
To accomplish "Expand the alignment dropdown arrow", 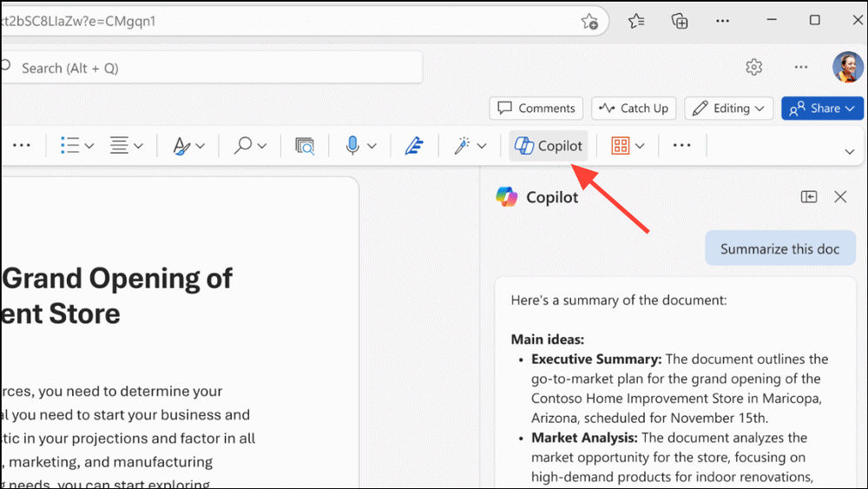I will [x=138, y=146].
